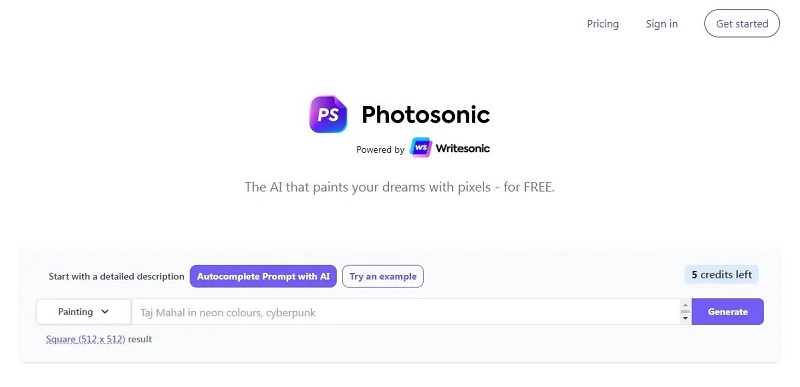The height and width of the screenshot is (387, 800).
Task: Focus the Taj Mahal prompt input field
Action: point(406,312)
